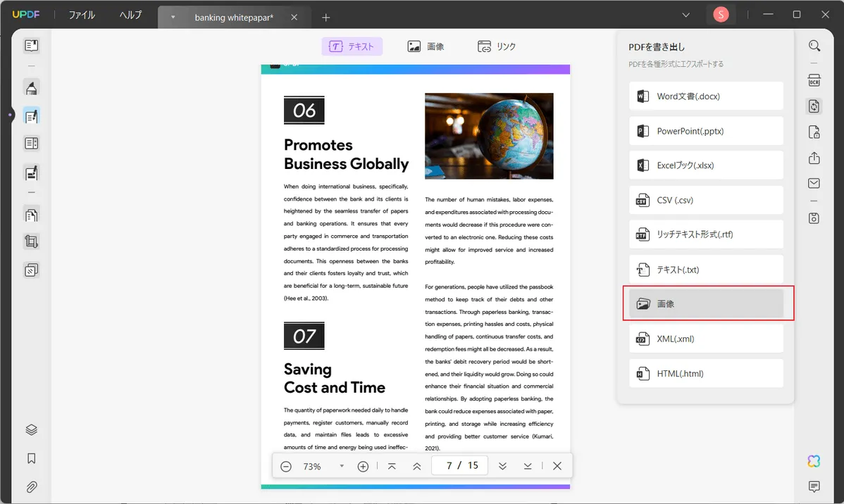844x504 pixels.
Task: Jump to the last page
Action: coord(528,467)
